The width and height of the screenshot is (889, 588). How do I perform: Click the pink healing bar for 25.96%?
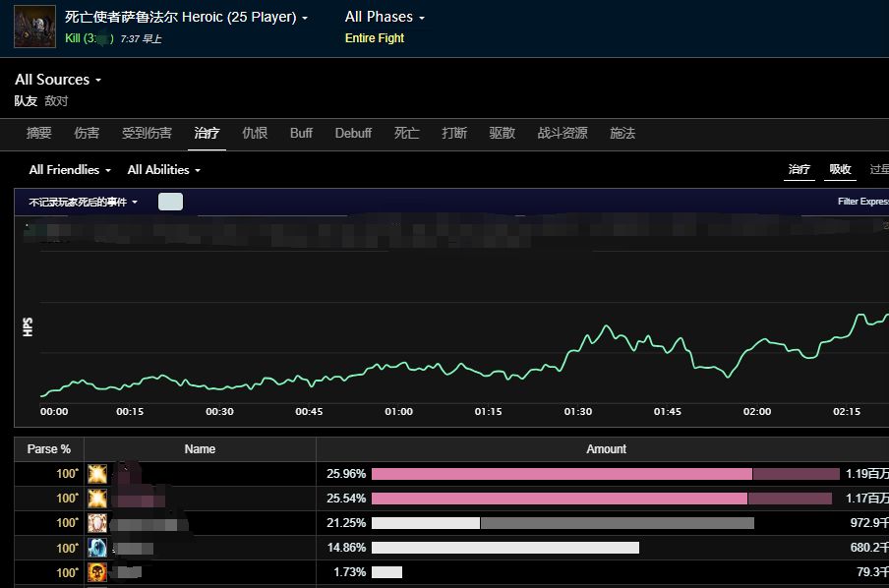(x=561, y=474)
